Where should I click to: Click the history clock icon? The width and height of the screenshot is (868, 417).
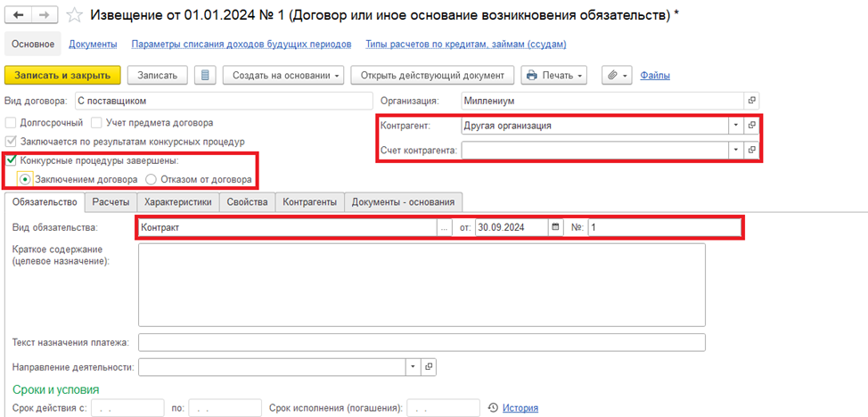(x=493, y=408)
